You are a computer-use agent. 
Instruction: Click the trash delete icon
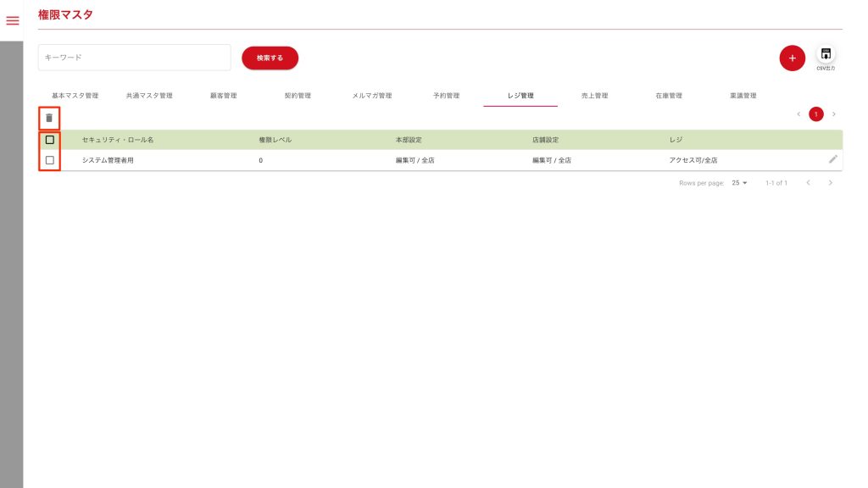[x=49, y=118]
